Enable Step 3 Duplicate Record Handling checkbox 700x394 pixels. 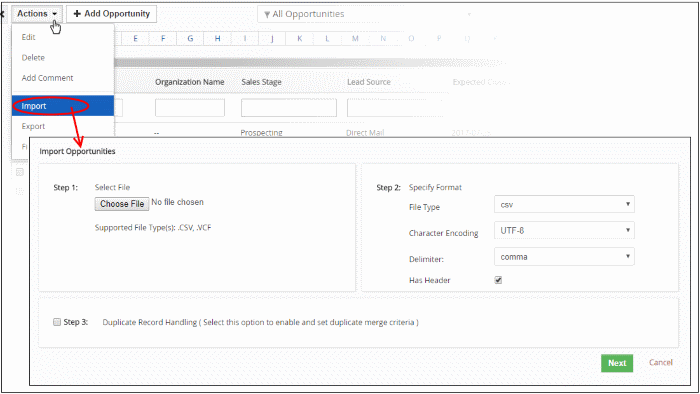tap(57, 322)
